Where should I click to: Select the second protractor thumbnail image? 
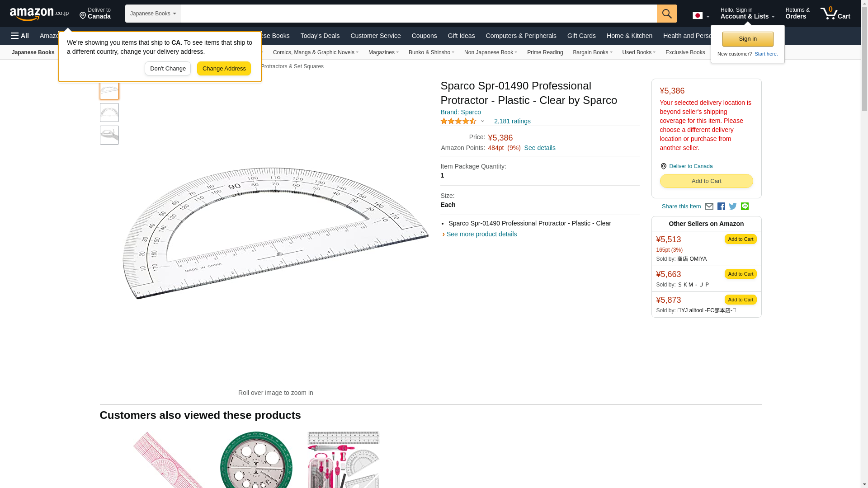109,113
